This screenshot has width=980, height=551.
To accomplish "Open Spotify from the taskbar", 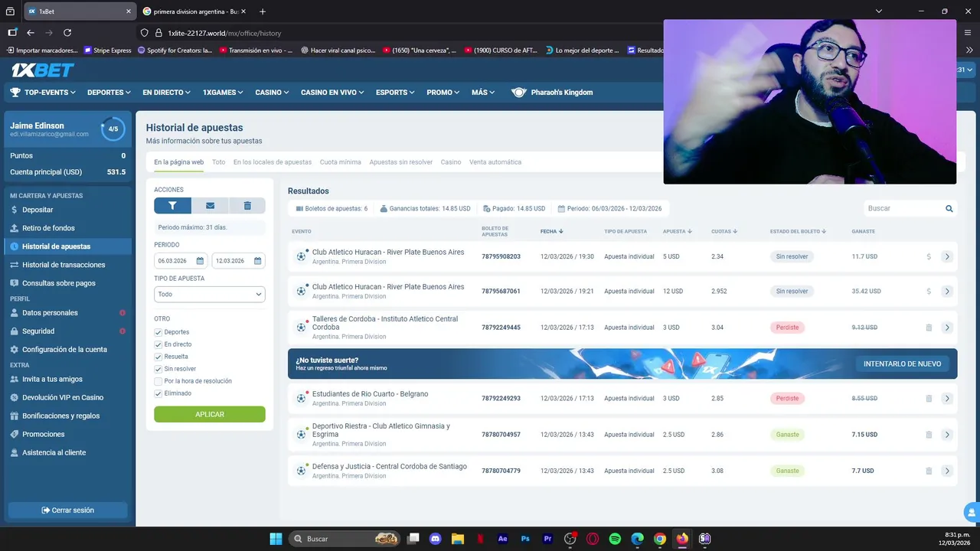I will [615, 539].
